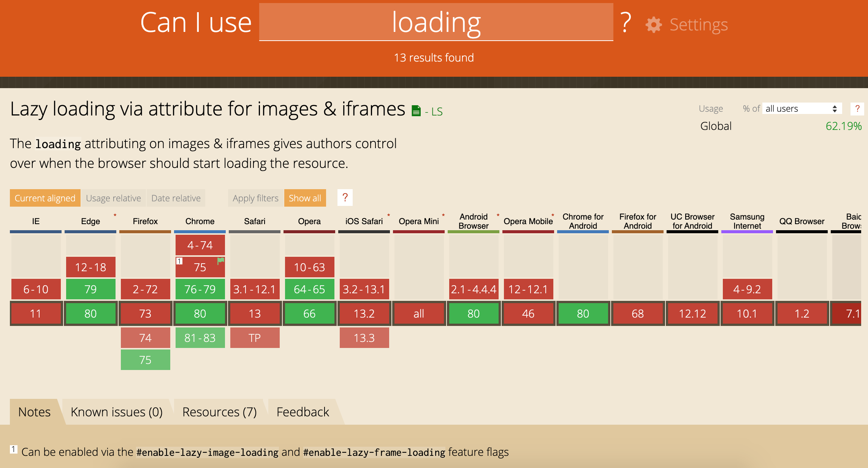
Task: Click the red asterisk icon next to Edge
Action: point(115,215)
